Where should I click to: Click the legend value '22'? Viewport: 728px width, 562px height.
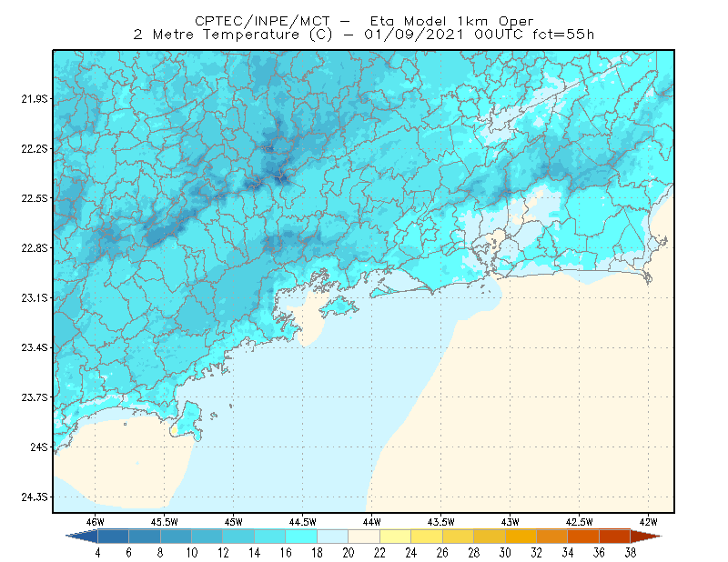pos(379,553)
